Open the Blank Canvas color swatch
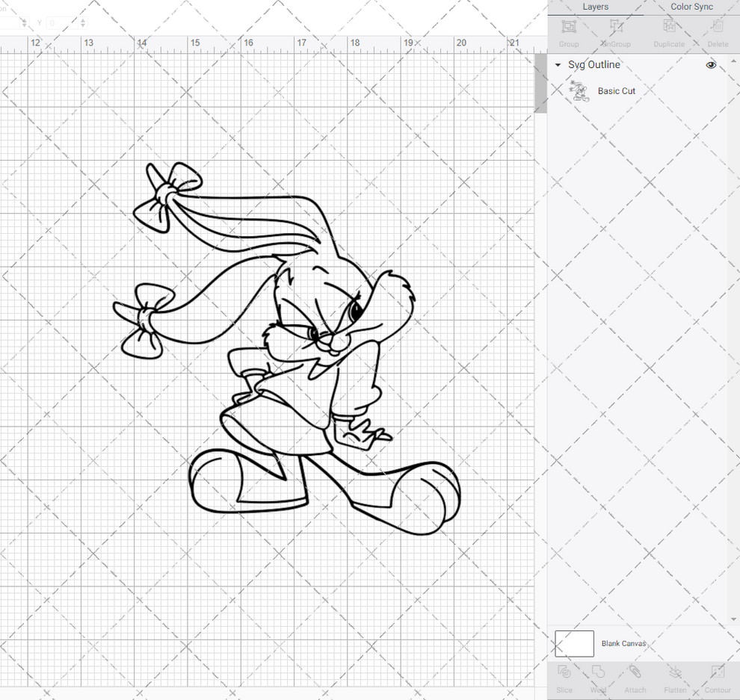This screenshot has height=700, width=740. point(574,643)
